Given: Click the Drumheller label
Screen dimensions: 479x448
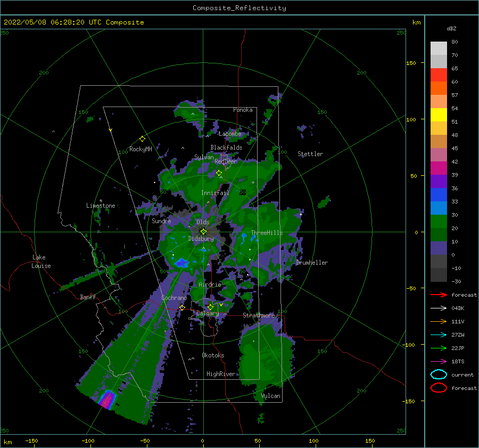Looking at the screenshot, I should tap(311, 263).
